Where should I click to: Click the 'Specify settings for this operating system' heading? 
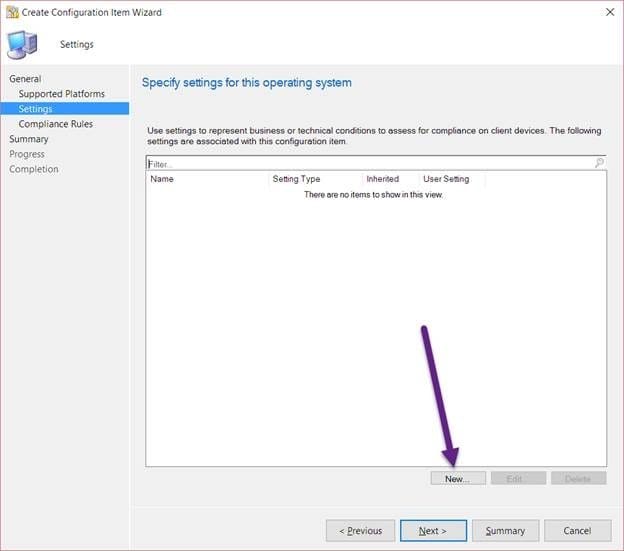tap(247, 83)
